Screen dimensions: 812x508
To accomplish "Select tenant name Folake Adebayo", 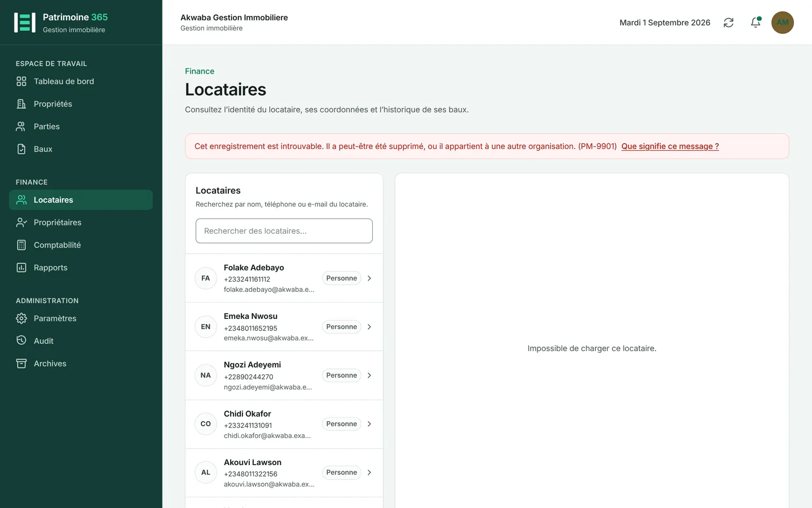I will 254,268.
